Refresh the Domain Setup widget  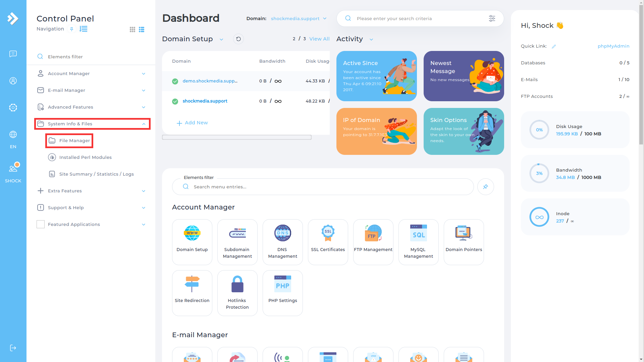(238, 39)
